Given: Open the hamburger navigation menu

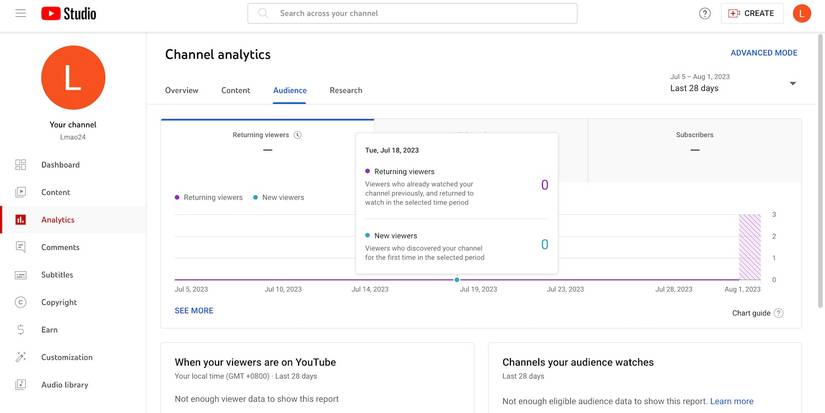Looking at the screenshot, I should (x=21, y=13).
